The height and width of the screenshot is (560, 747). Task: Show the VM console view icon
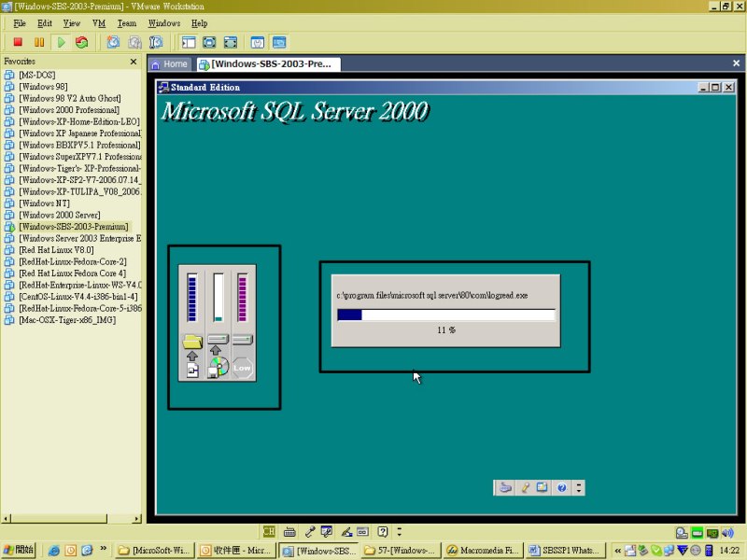pyautogui.click(x=279, y=42)
